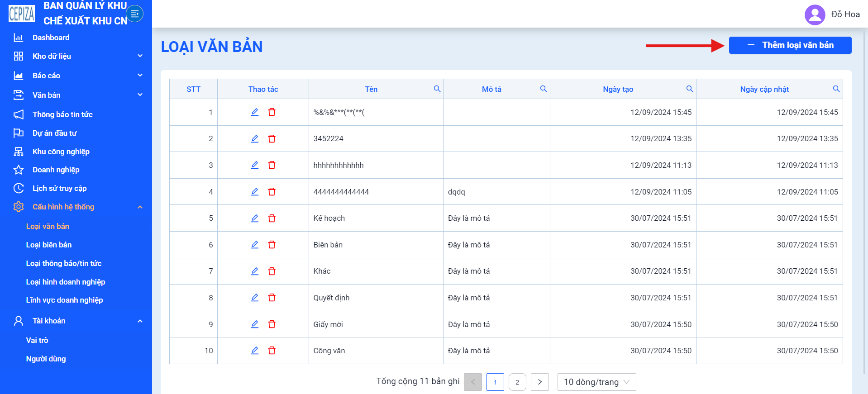Expand the Báo cáo sidebar menu
The width and height of the screenshot is (868, 394).
76,76
